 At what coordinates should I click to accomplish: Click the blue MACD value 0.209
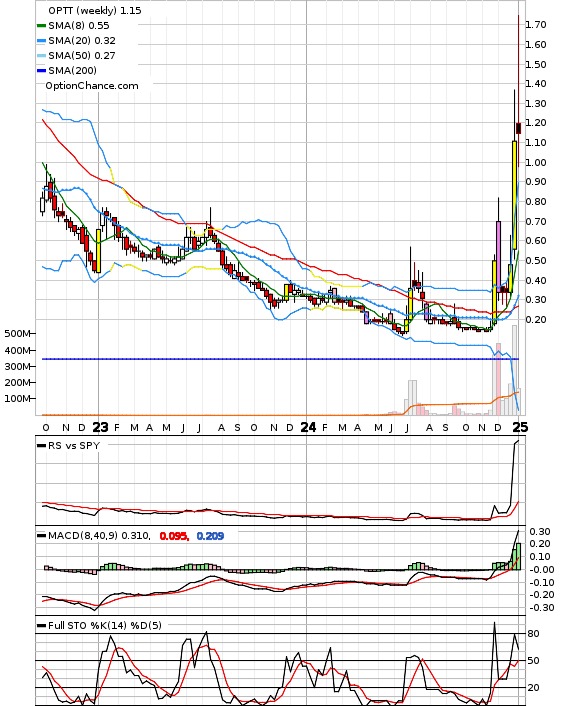(210, 536)
